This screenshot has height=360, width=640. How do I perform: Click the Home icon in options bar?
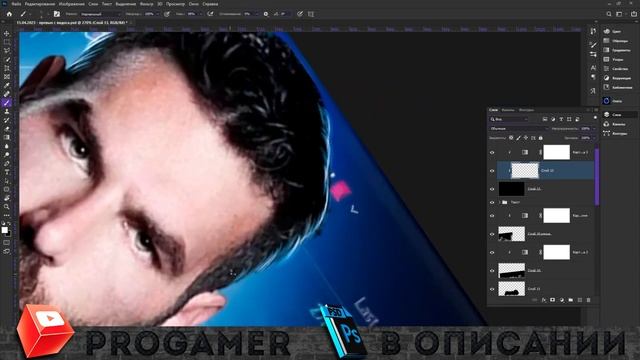coord(9,14)
